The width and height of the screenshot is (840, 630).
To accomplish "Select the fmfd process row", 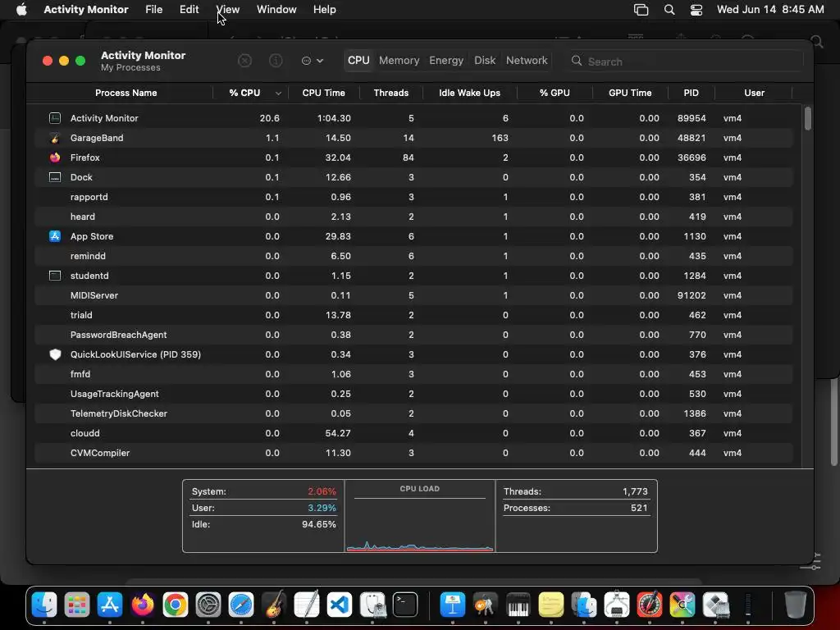I will [x=413, y=374].
